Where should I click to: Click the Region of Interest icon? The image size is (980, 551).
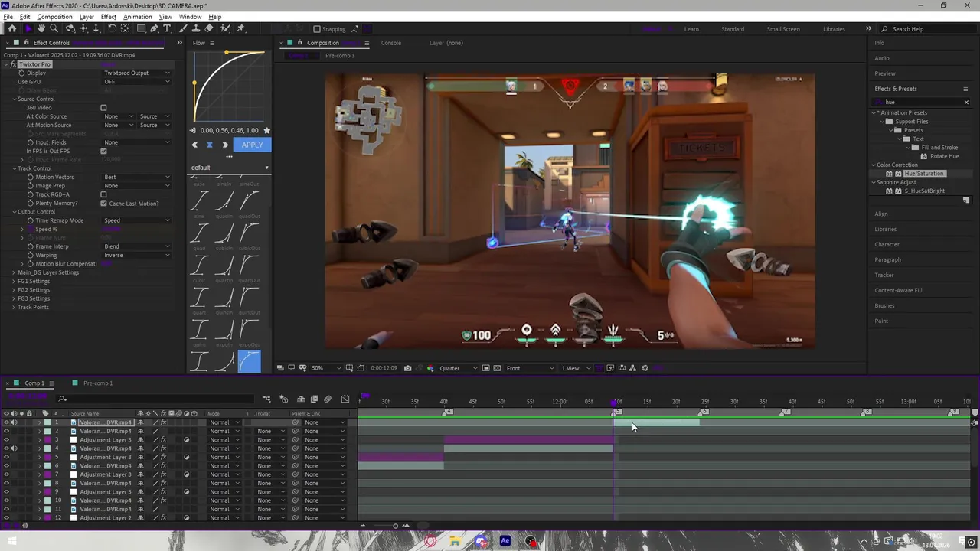pos(485,368)
